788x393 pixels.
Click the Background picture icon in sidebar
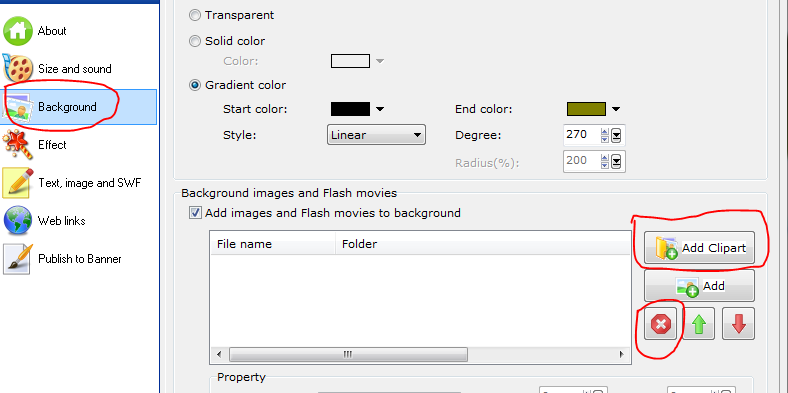pos(18,107)
